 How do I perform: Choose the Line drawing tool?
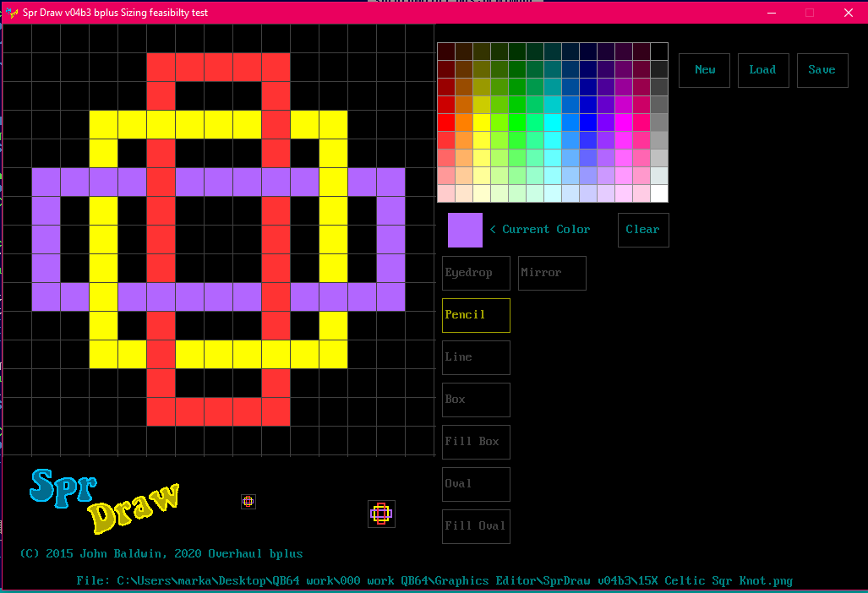476,357
